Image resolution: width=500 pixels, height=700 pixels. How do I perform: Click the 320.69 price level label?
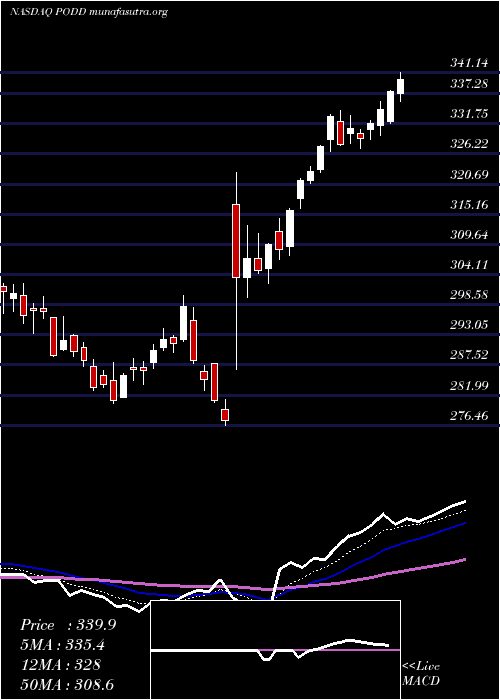[x=469, y=174]
